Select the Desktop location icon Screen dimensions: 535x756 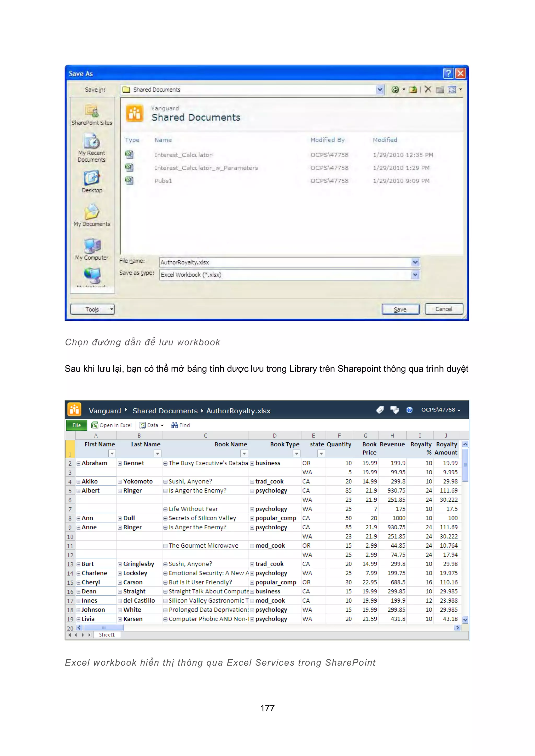(92, 178)
